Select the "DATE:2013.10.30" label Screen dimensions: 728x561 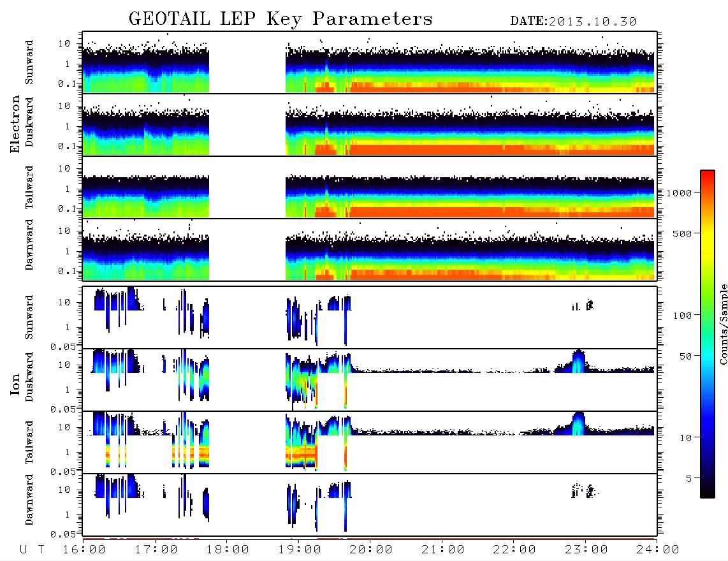(573, 22)
